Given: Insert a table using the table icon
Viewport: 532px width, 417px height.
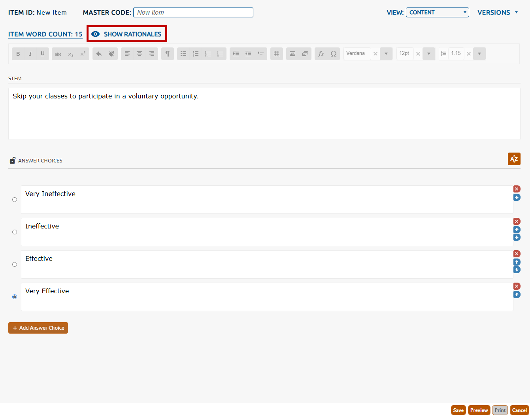Looking at the screenshot, I should [277, 54].
